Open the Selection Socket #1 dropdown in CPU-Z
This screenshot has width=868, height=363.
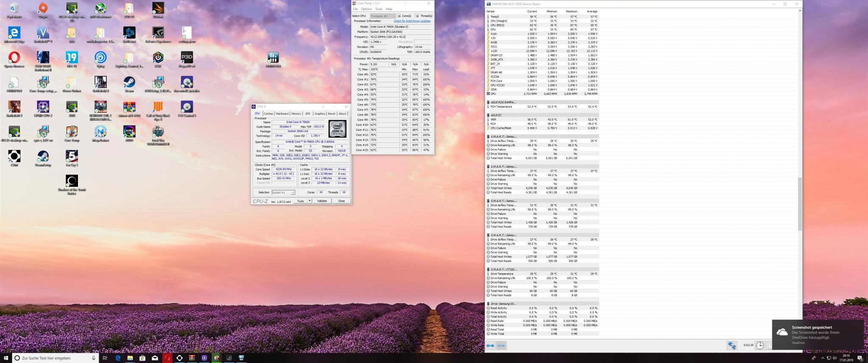pos(284,192)
